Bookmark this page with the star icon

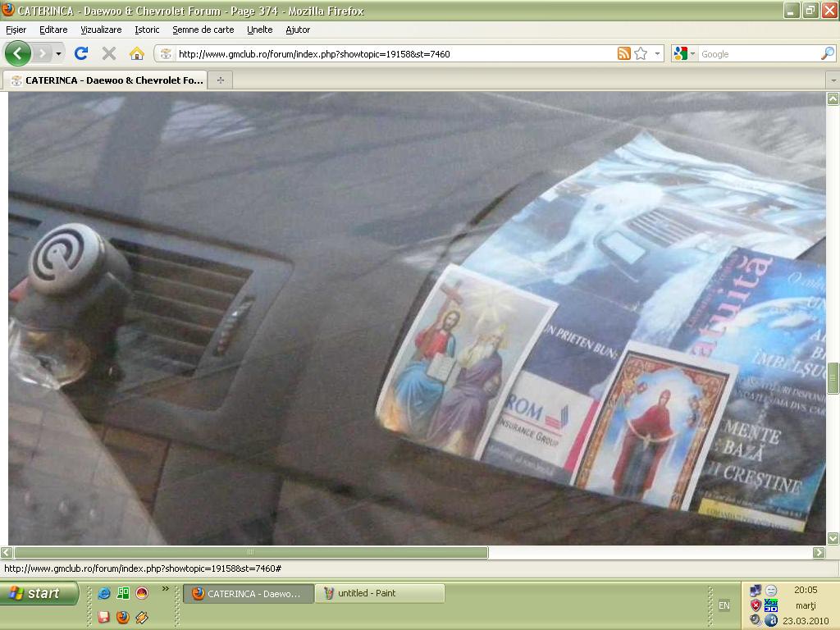(641, 53)
